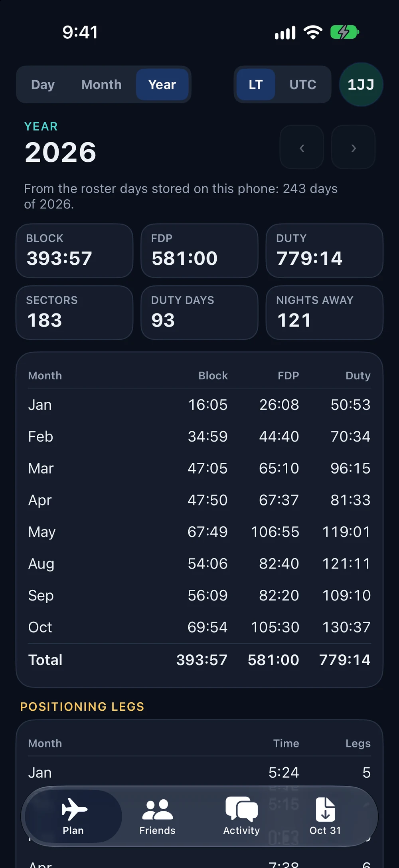
Task: Switch view to Day
Action: pyautogui.click(x=43, y=85)
